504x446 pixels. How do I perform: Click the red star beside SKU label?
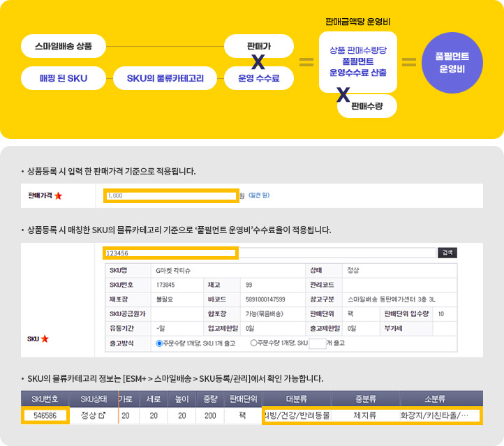click(45, 339)
